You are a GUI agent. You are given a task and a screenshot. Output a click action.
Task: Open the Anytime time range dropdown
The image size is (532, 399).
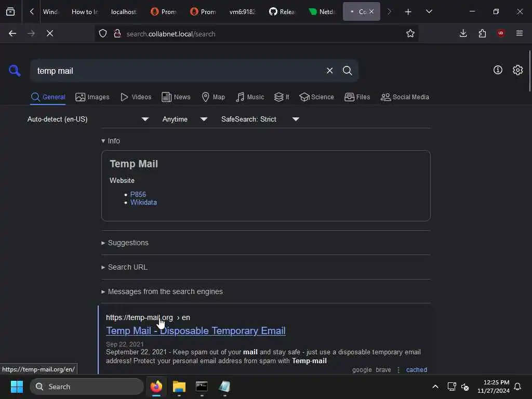click(184, 119)
